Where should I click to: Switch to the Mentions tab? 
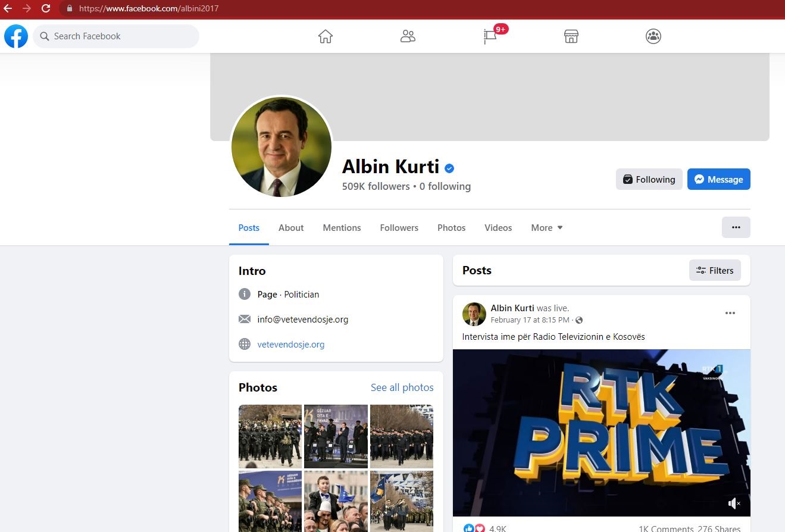pos(342,227)
